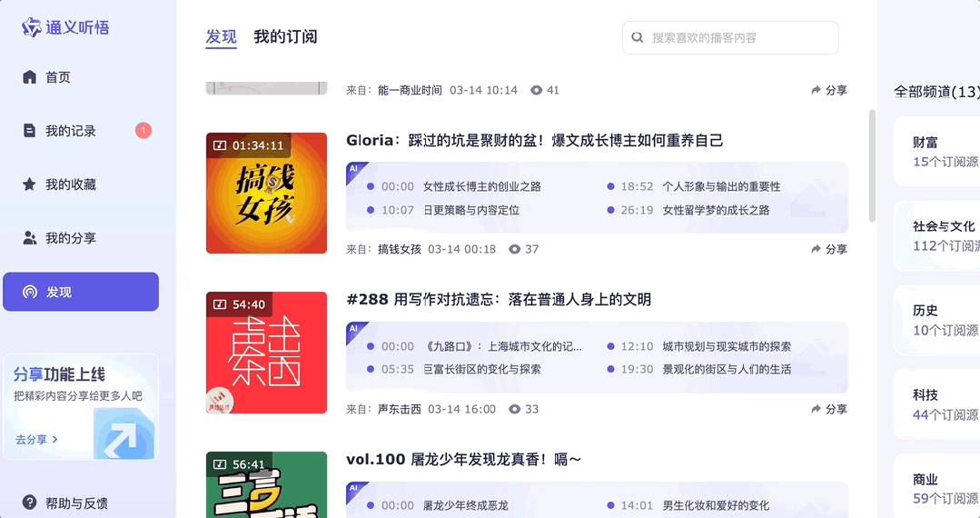Open 我的记录 document icon
Viewport: 980px width, 518px height.
29,131
